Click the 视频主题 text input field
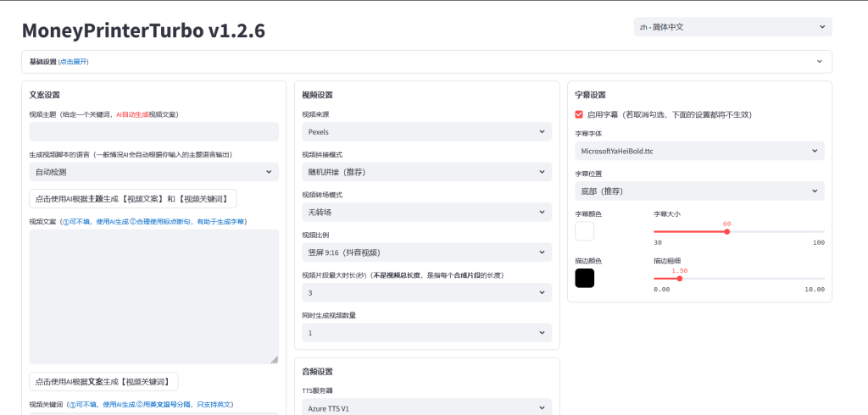Viewport: 868px width, 415px height. [x=153, y=131]
